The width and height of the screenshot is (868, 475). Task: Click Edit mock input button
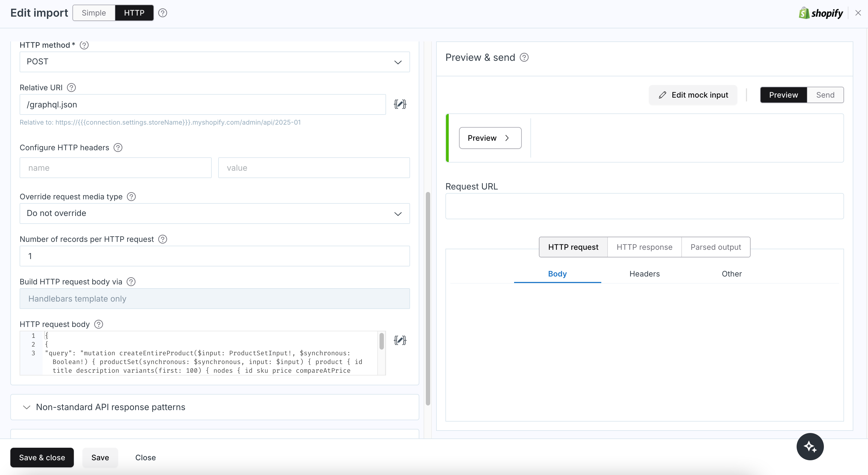[x=693, y=95]
